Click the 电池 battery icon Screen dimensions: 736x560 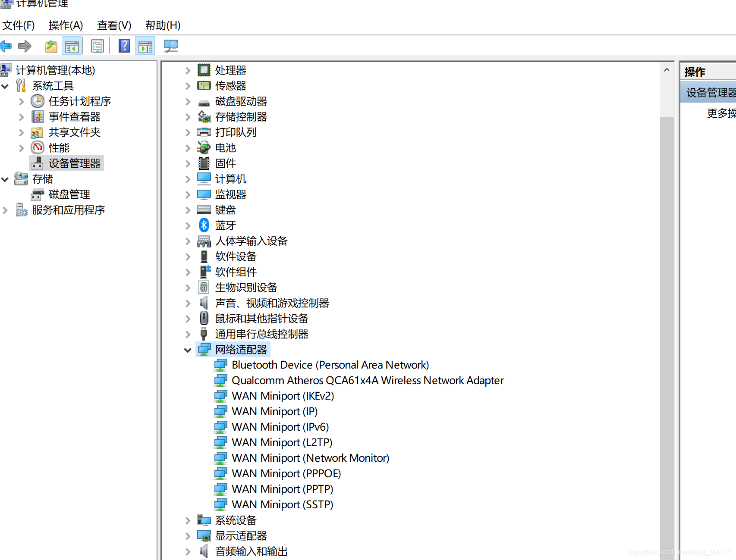pos(204,147)
